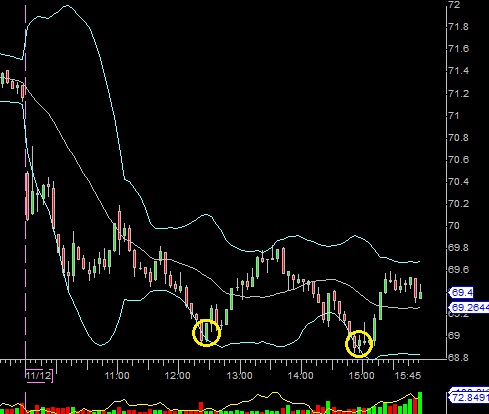Click the 72.8491 volume indicator tag
This screenshot has width=489, height=414.
pyautogui.click(x=469, y=398)
